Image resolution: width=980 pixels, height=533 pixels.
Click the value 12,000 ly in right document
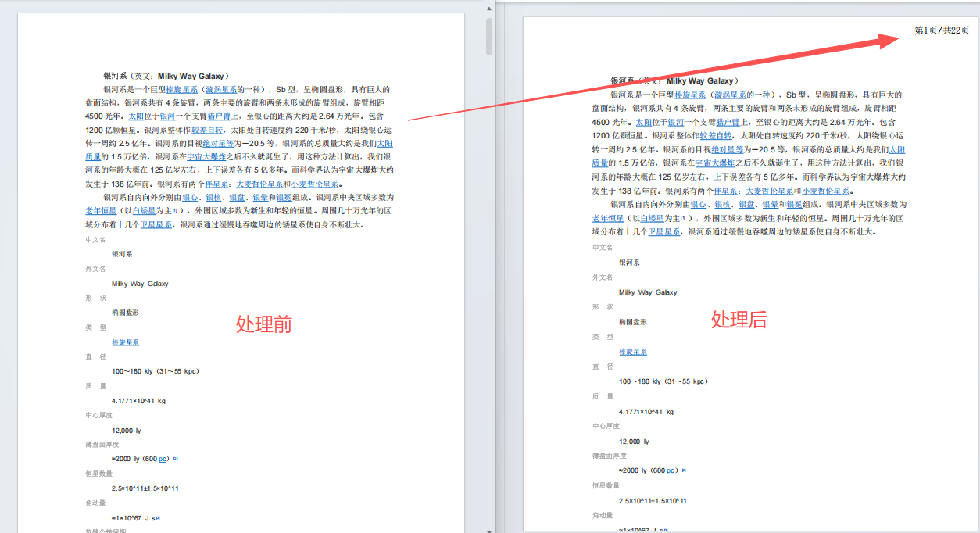(x=634, y=442)
